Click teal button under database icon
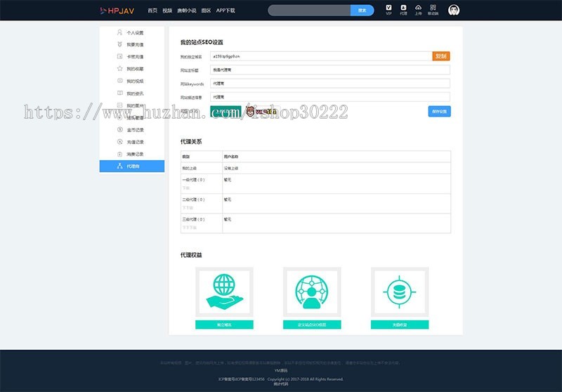Image resolution: width=562 pixels, height=392 pixels. pyautogui.click(x=400, y=325)
